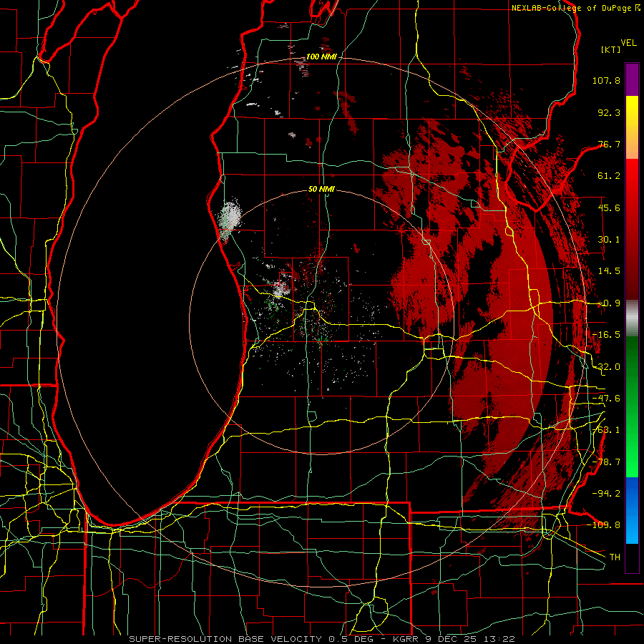644x644 pixels.
Task: Click the -63.1 velocity scale value
Action: click(606, 430)
